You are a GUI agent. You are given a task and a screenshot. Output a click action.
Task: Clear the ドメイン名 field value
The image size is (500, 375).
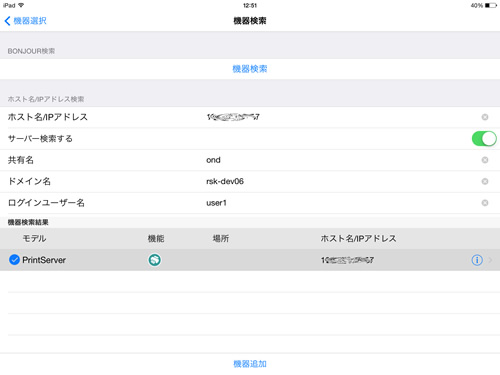(485, 181)
